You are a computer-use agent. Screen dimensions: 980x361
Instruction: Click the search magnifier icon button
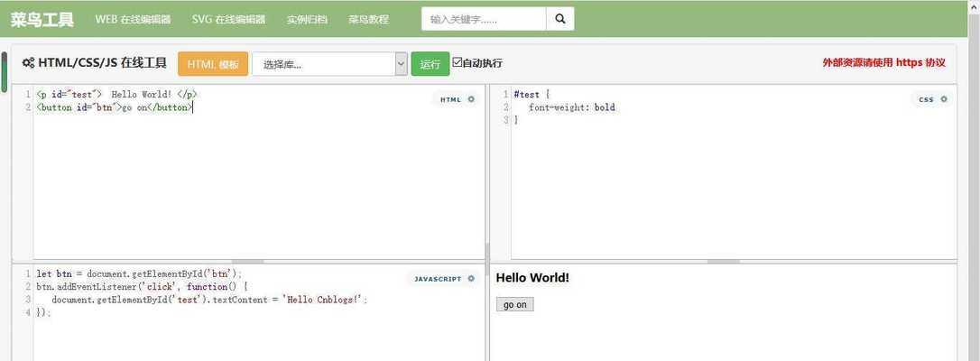coord(560,19)
